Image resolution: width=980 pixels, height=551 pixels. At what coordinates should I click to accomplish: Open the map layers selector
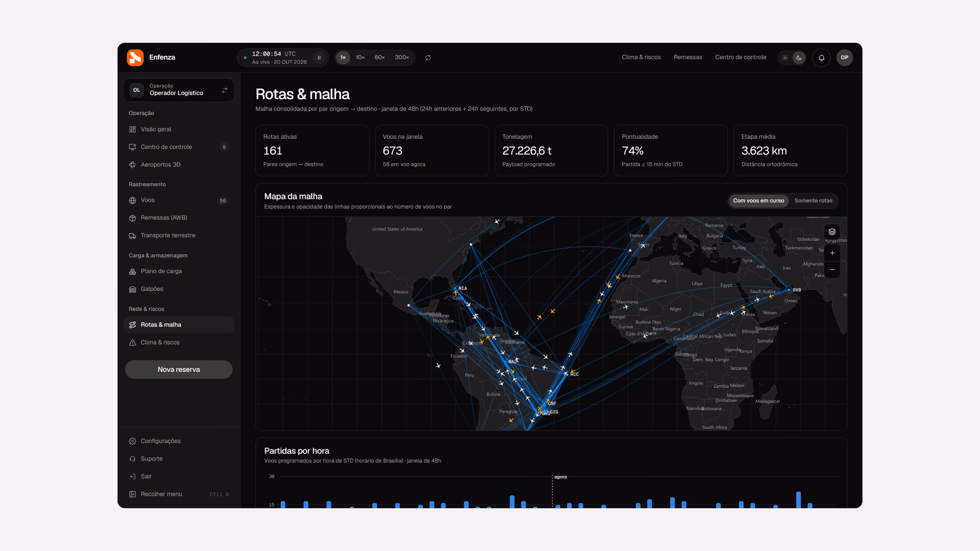(x=832, y=232)
